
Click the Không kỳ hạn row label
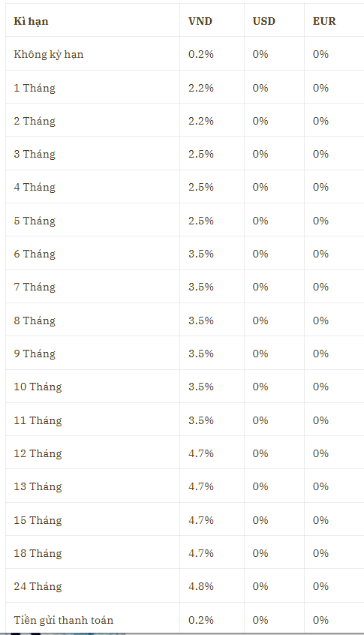[x=49, y=54]
